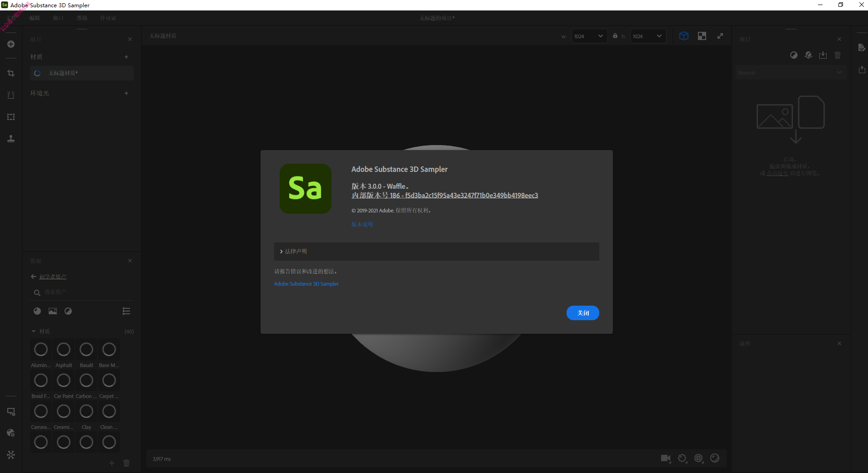Expand the 法律声明 legal notices section
The image size is (868, 473).
pyautogui.click(x=437, y=251)
